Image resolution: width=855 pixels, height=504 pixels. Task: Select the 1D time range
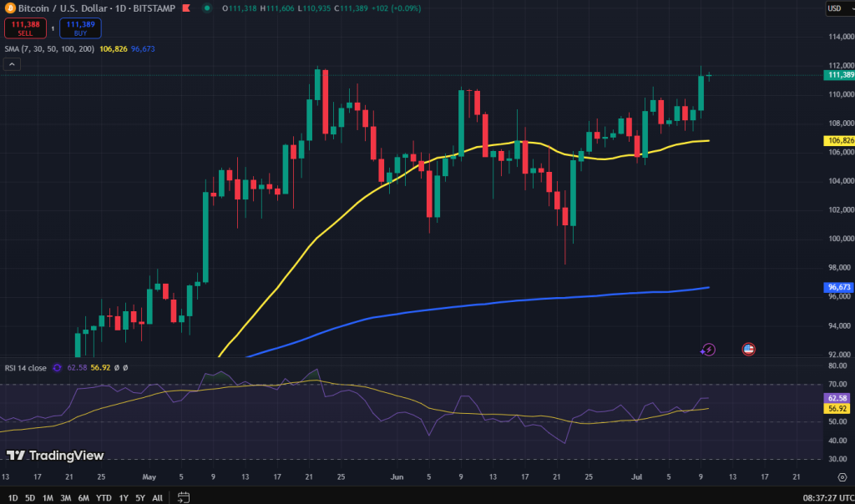pos(13,498)
